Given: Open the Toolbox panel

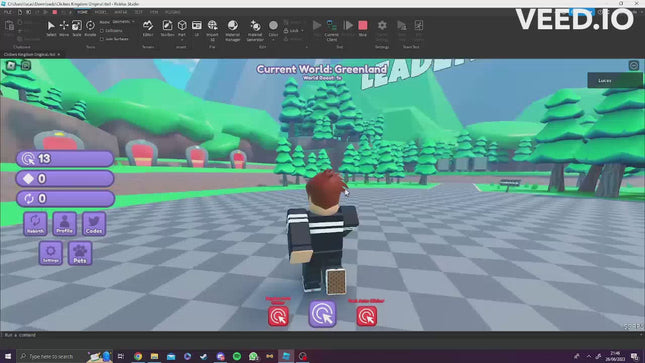Looking at the screenshot, I should [167, 28].
